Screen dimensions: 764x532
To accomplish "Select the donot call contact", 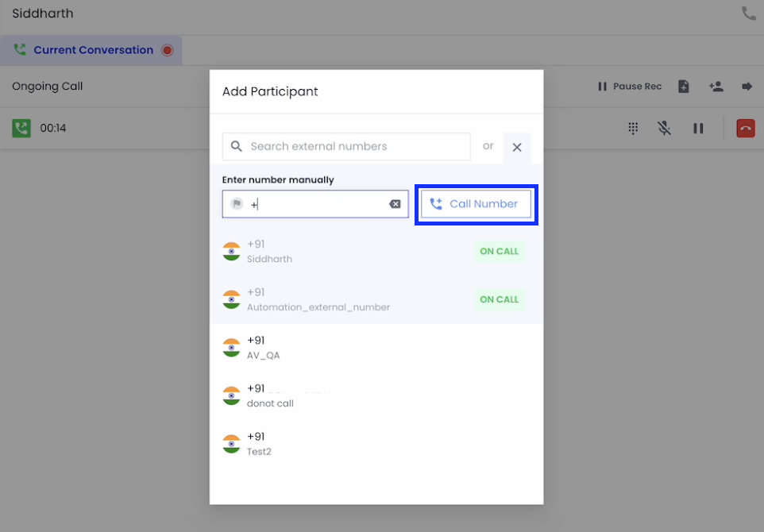I will point(376,395).
